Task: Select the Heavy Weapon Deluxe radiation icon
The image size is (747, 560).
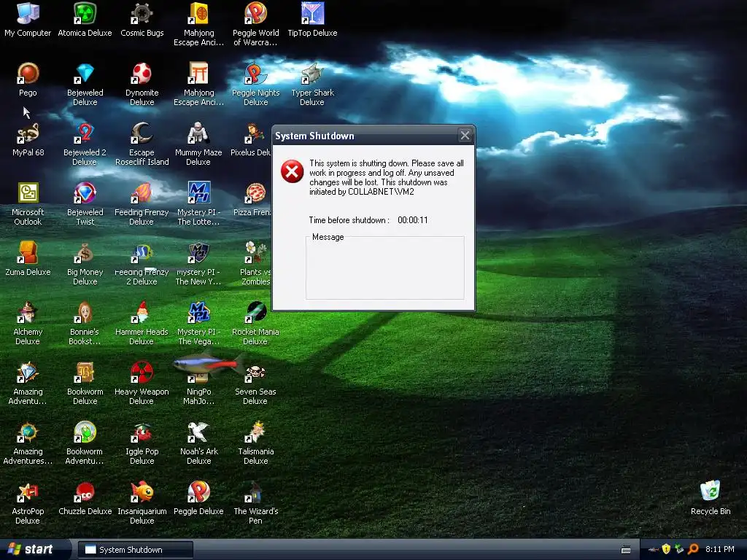Action: coord(142,384)
